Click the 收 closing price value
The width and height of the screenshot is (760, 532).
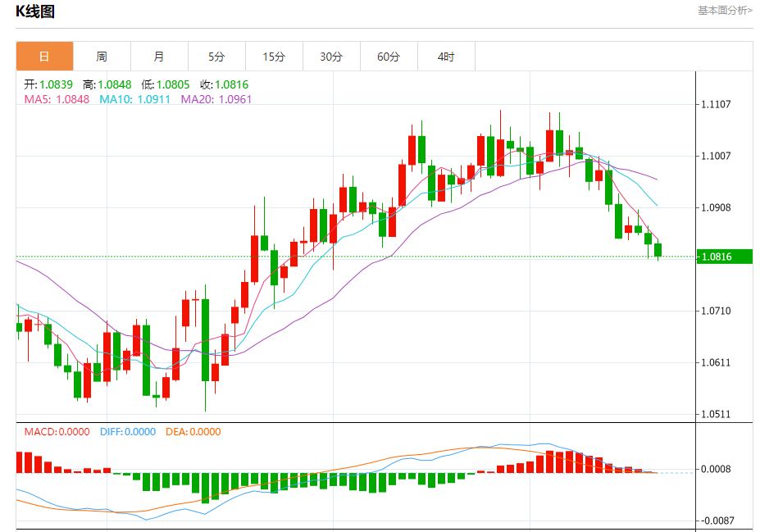click(225, 84)
